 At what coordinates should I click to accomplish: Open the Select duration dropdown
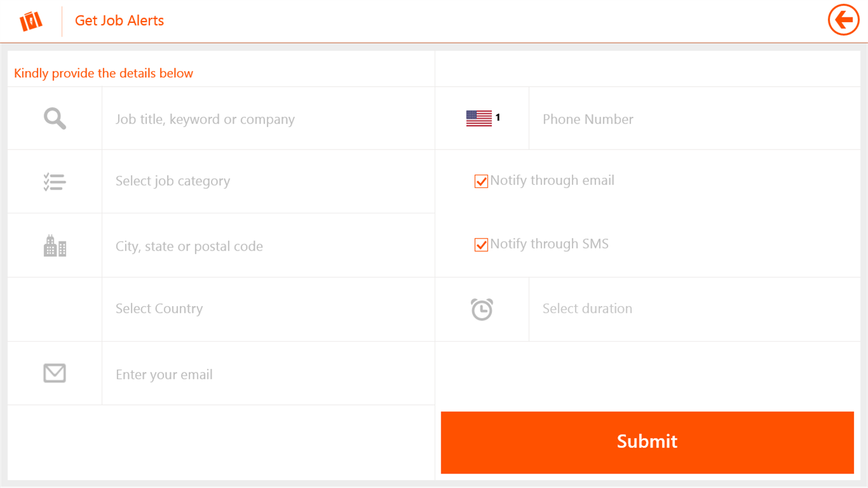(694, 309)
